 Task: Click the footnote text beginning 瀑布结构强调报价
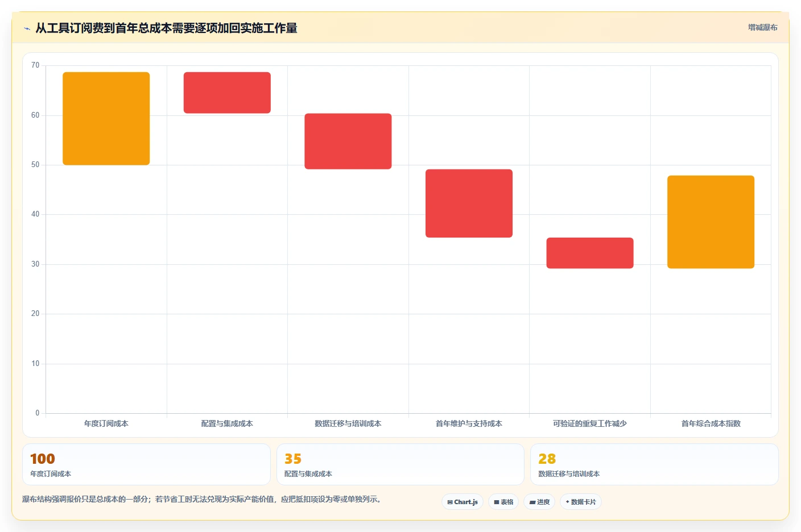tap(202, 500)
